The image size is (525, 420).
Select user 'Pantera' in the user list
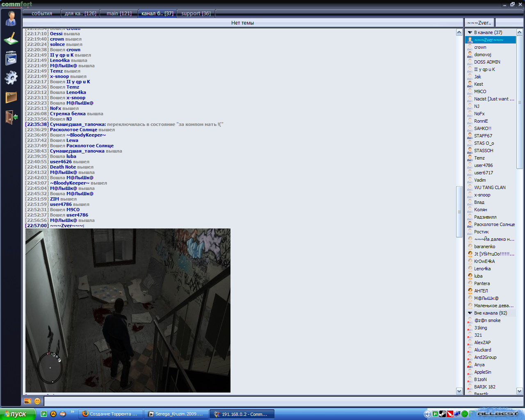[x=482, y=283]
